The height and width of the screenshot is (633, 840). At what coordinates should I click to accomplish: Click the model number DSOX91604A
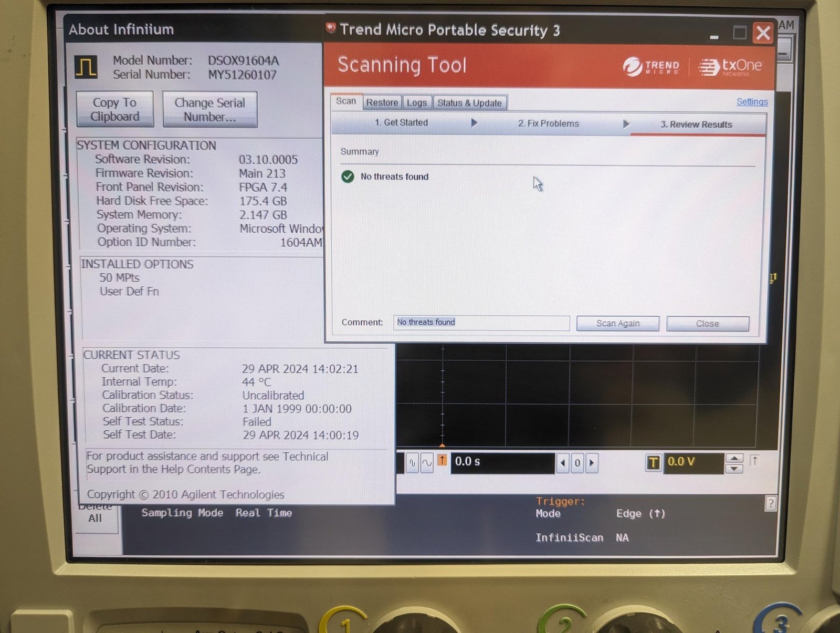243,61
